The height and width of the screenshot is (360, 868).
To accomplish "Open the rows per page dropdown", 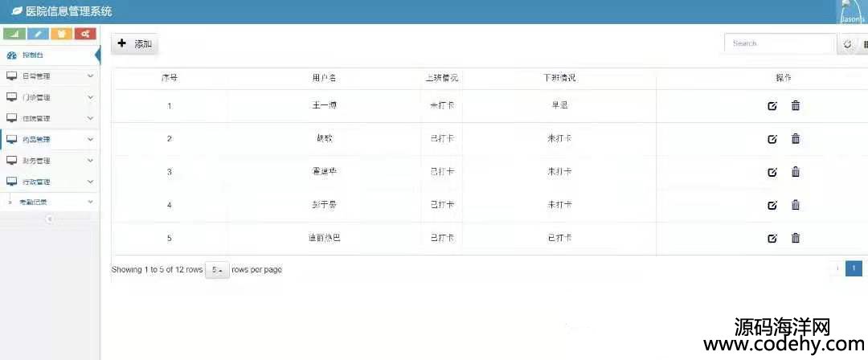I will click(217, 270).
